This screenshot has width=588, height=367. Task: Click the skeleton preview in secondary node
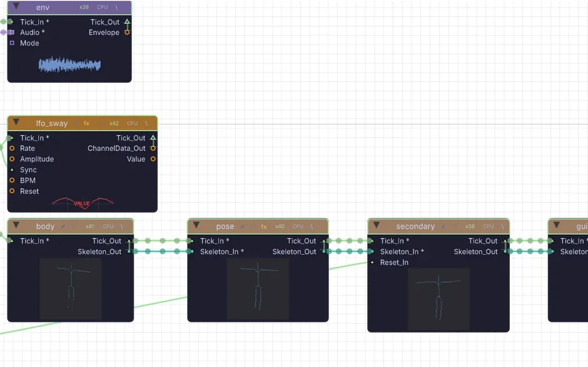tap(438, 299)
